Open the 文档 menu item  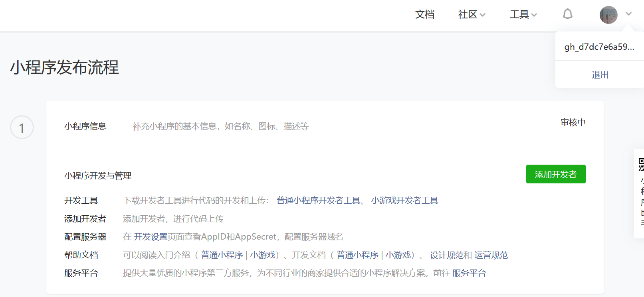click(x=424, y=15)
